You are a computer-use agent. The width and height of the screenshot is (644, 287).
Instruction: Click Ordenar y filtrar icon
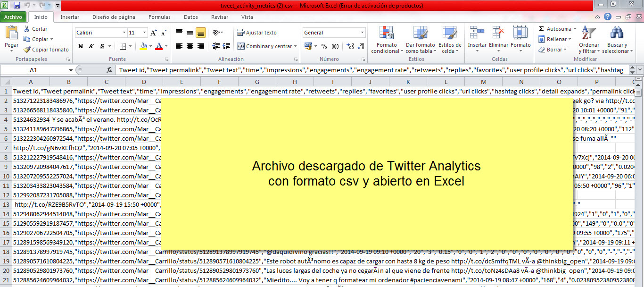coord(589,34)
